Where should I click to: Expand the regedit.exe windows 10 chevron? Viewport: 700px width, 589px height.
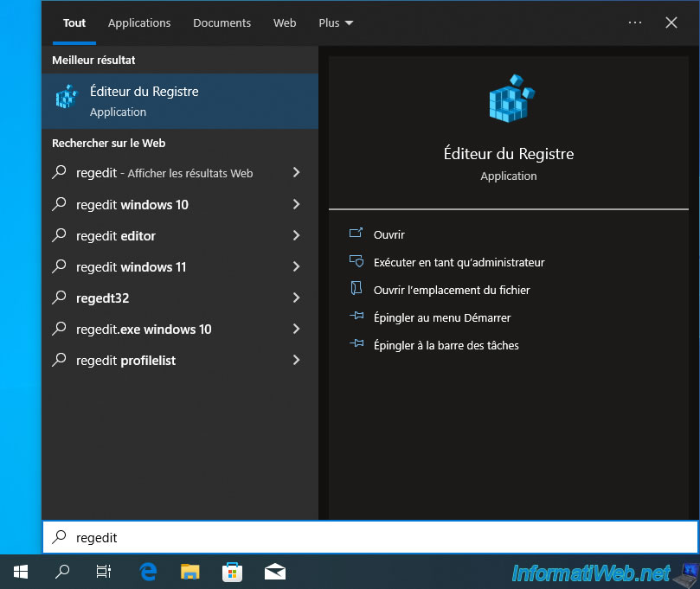(x=296, y=329)
